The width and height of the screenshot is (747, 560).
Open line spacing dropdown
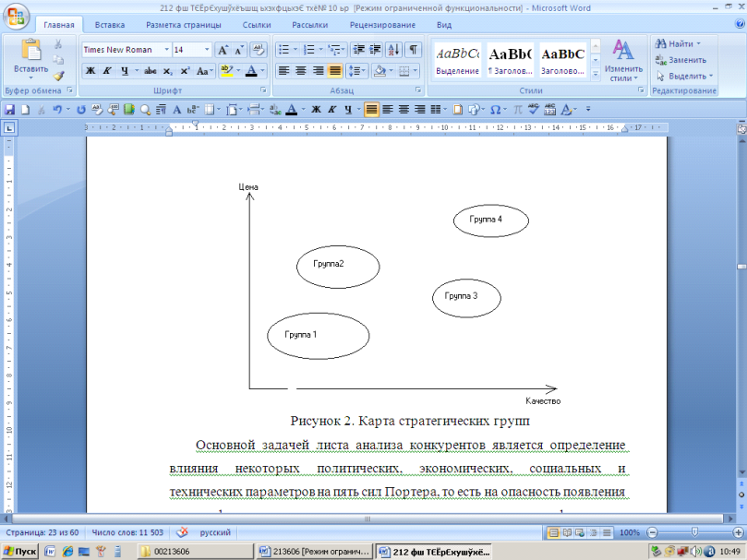[356, 71]
